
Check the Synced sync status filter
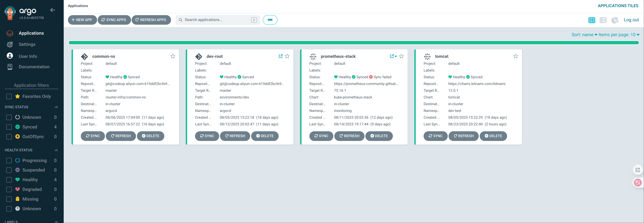point(9,127)
